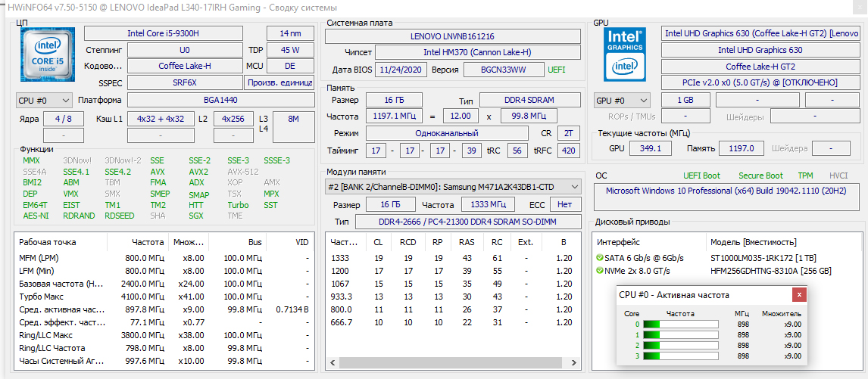Select the Турбо Макс row
The height and width of the screenshot is (379, 868).
[164, 297]
